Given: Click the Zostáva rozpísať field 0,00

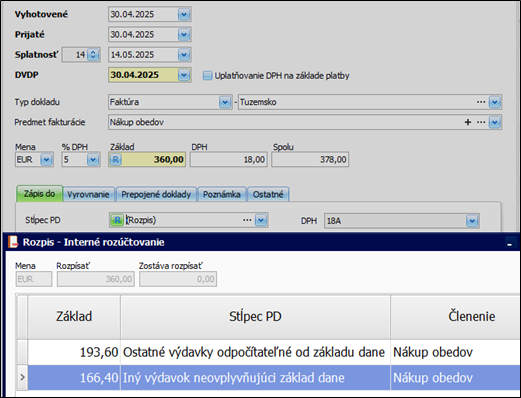Looking at the screenshot, I should coord(178,279).
